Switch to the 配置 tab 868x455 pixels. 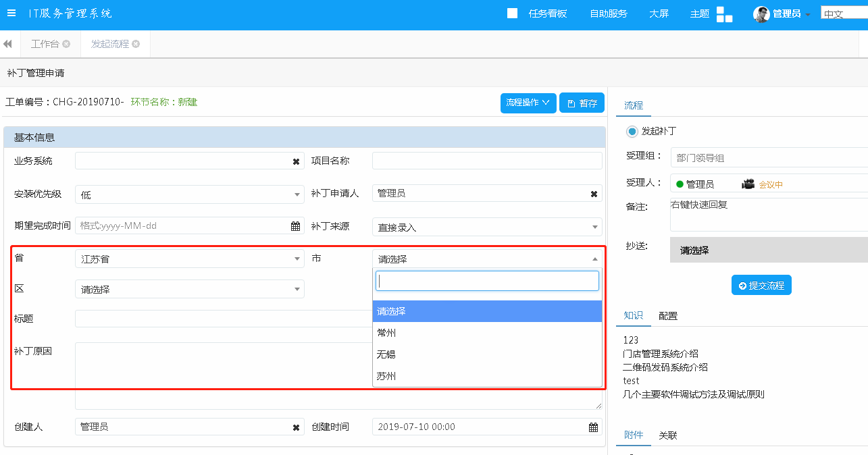click(668, 316)
